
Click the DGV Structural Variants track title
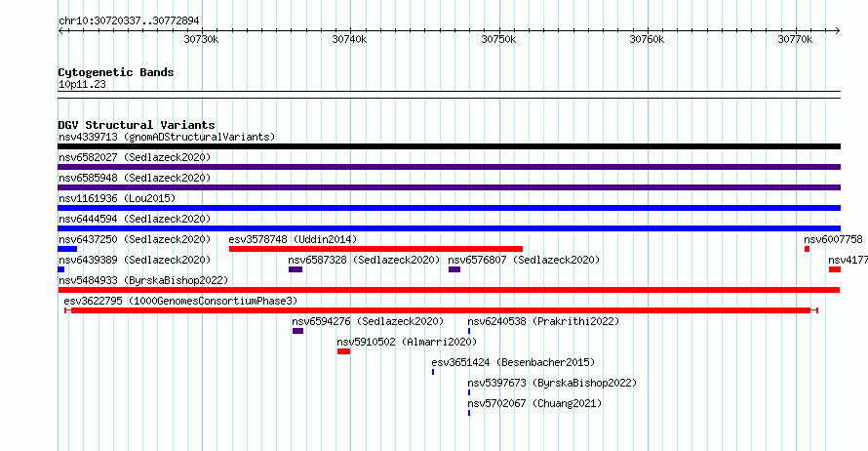(137, 125)
